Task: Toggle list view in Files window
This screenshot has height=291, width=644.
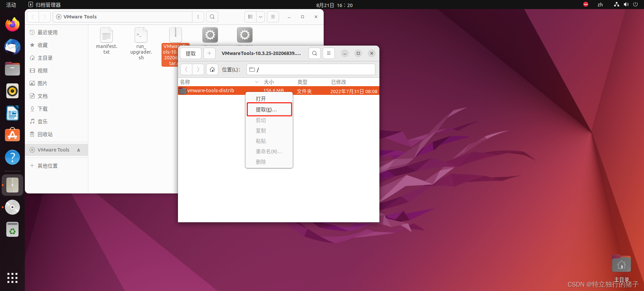Action: tap(250, 17)
